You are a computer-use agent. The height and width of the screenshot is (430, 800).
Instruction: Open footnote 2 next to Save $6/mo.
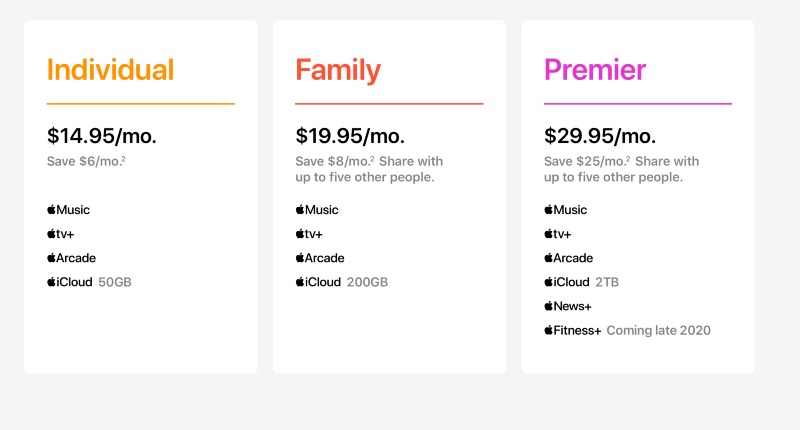pyautogui.click(x=123, y=159)
